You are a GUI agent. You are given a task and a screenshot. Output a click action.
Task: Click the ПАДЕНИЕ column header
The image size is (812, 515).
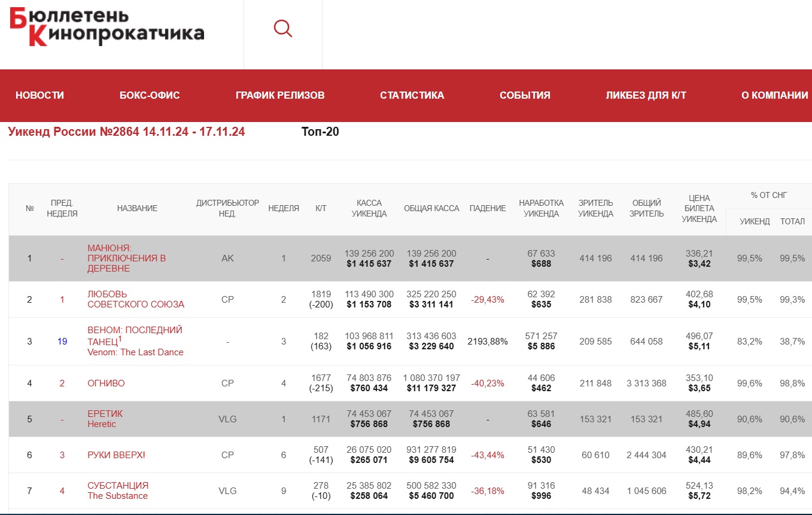pyautogui.click(x=488, y=208)
